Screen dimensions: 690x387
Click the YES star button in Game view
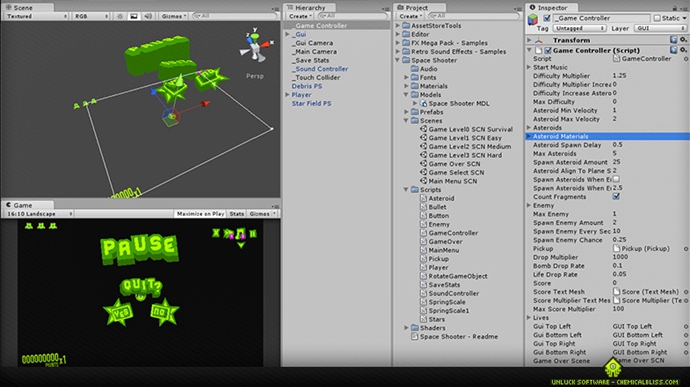pyautogui.click(x=119, y=312)
